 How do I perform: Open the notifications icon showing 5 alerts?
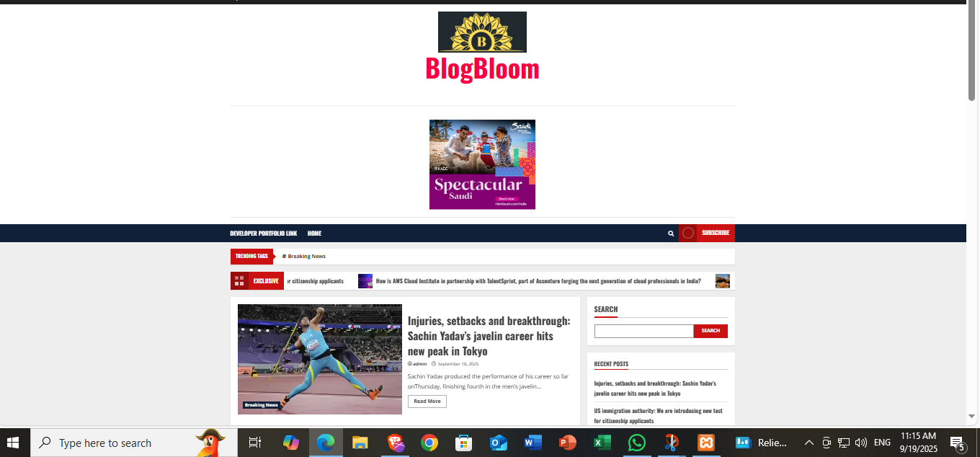[956, 443]
